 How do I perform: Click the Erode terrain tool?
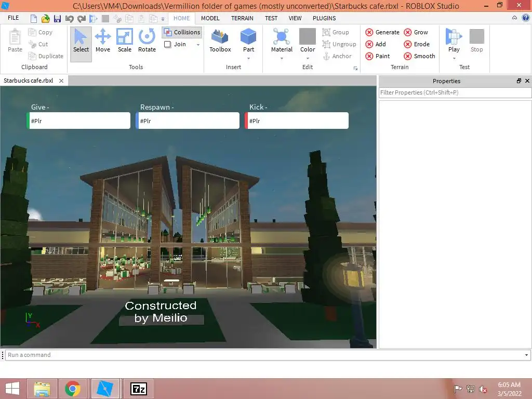(417, 44)
